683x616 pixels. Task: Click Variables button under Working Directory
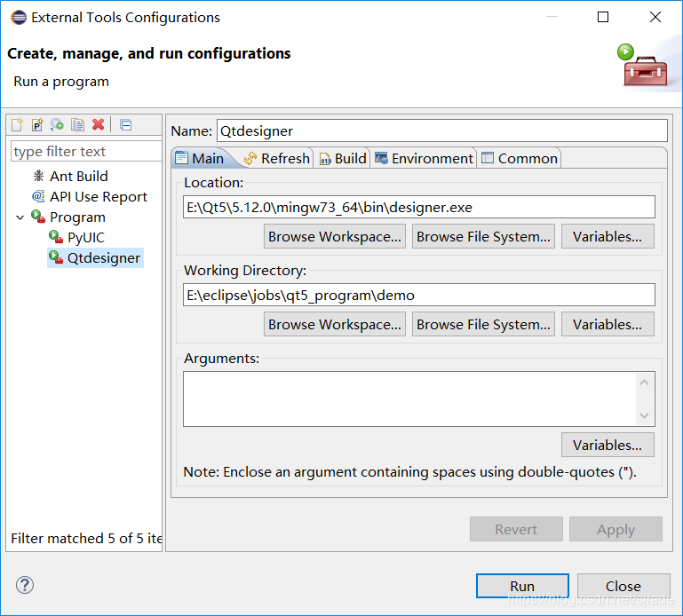pos(608,324)
